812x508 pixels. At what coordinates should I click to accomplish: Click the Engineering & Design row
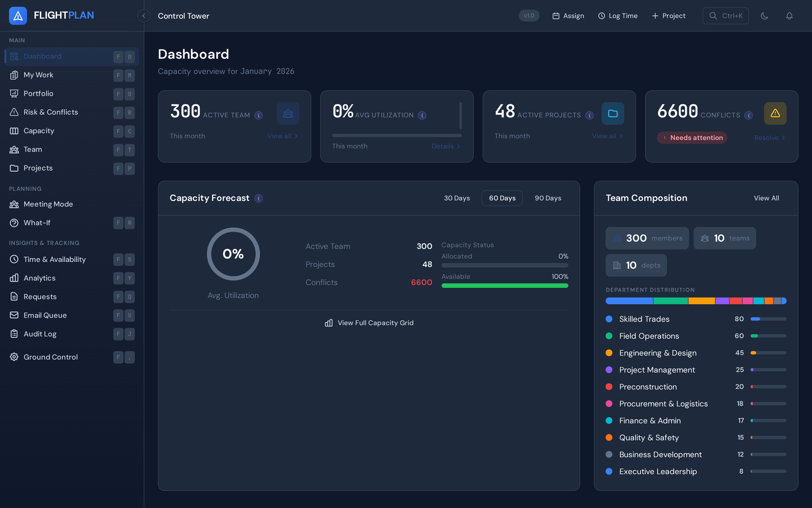[x=696, y=353]
